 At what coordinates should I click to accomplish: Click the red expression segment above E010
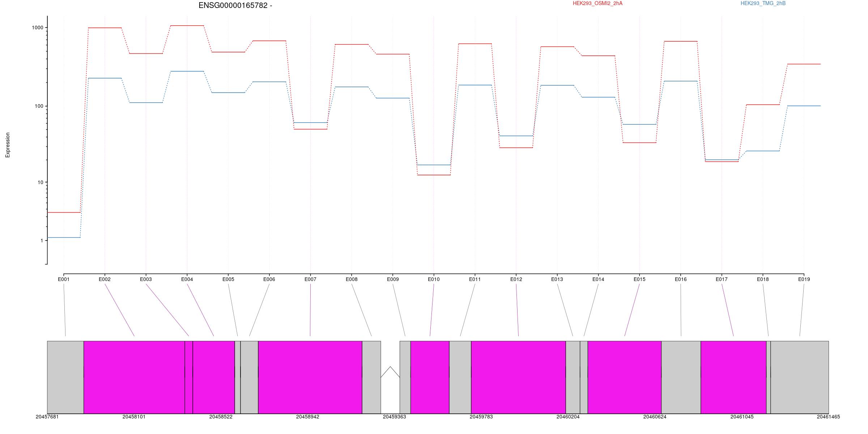click(434, 175)
